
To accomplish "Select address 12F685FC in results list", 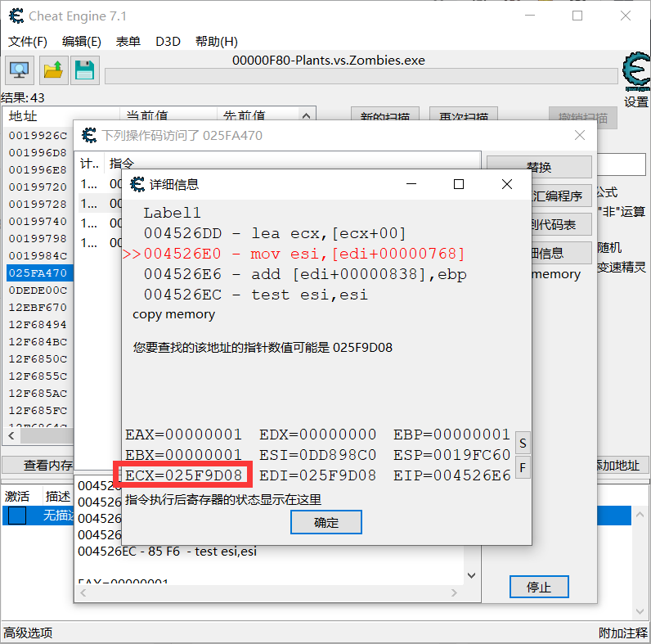I will (38, 411).
